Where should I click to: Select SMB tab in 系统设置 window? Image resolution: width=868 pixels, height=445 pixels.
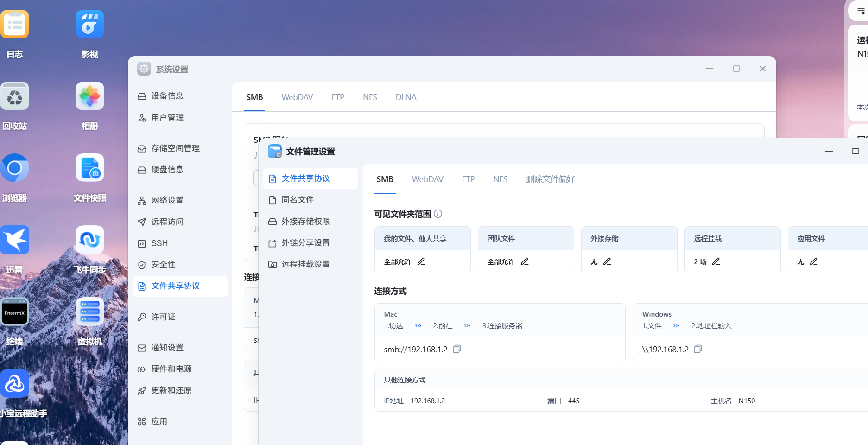254,97
